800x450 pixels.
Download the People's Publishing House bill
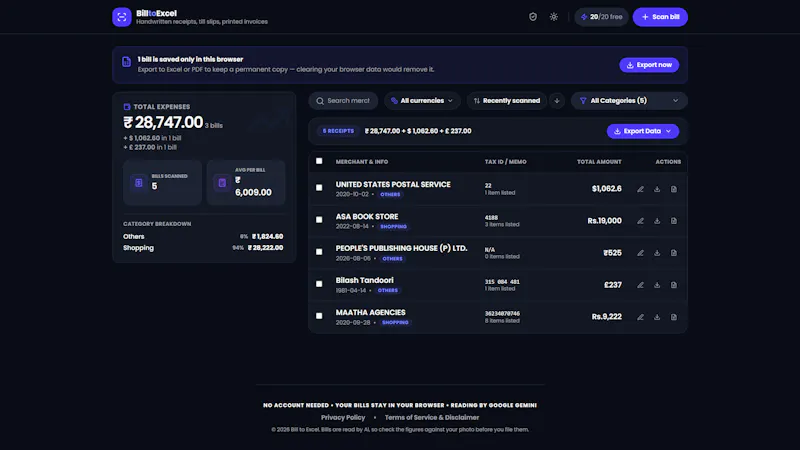pyautogui.click(x=657, y=253)
